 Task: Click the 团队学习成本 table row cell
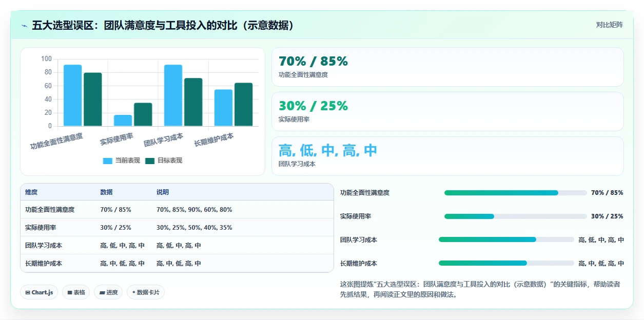point(44,246)
